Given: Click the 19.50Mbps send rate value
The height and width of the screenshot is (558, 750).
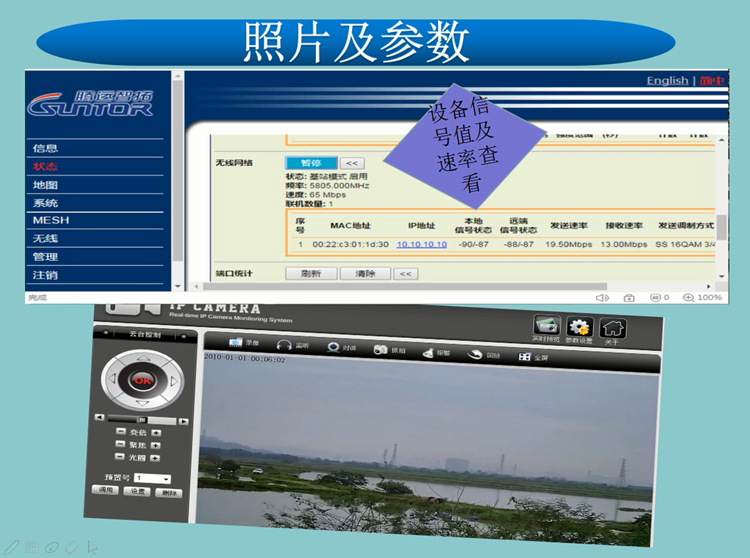Looking at the screenshot, I should (x=569, y=244).
